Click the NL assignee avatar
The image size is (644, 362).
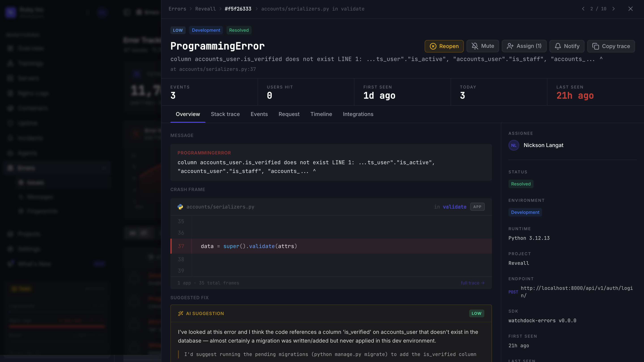(x=514, y=145)
